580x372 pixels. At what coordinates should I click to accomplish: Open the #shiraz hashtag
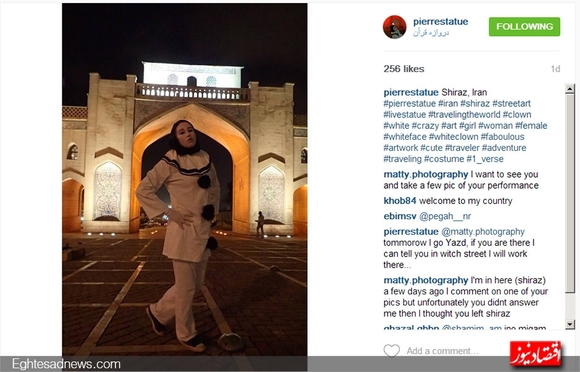[475, 104]
